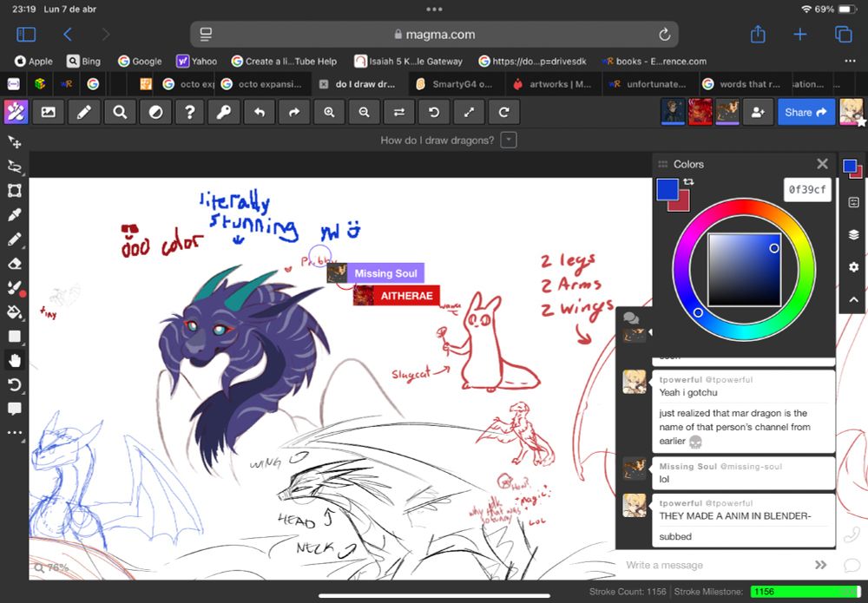This screenshot has width=868, height=603.
Task: Select the Hand pan tool
Action: click(15, 361)
